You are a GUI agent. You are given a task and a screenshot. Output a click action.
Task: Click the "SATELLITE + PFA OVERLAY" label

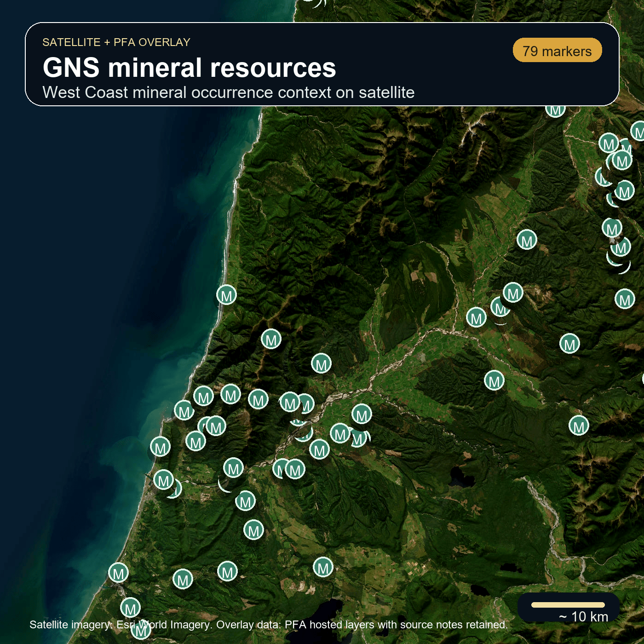(x=116, y=42)
